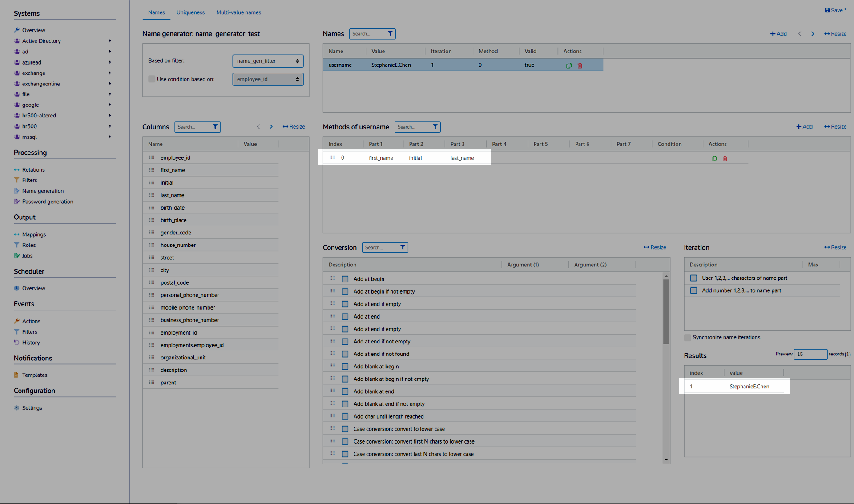Open 'Based on filter' dropdown
854x504 pixels.
coord(268,61)
